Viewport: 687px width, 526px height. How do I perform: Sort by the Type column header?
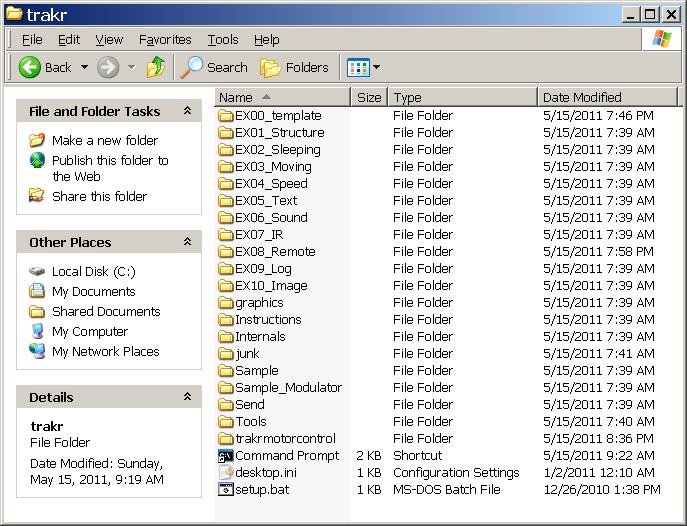click(x=463, y=97)
